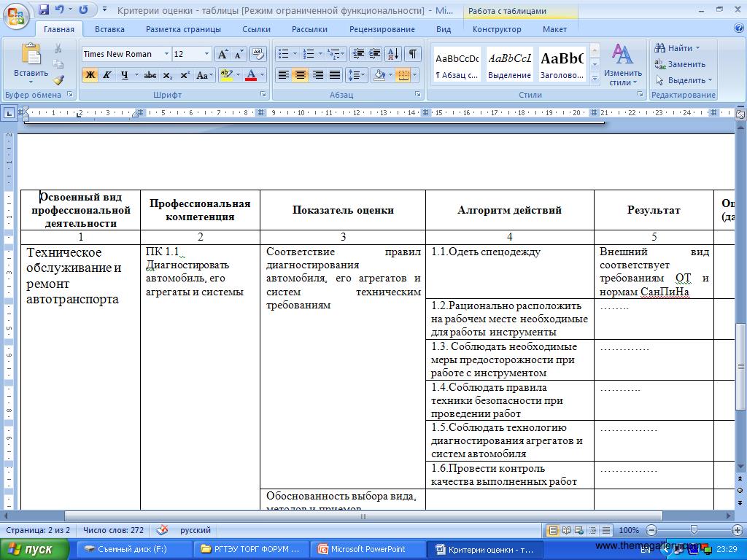The image size is (747, 560).
Task: Open the font size dropdown
Action: (x=206, y=54)
